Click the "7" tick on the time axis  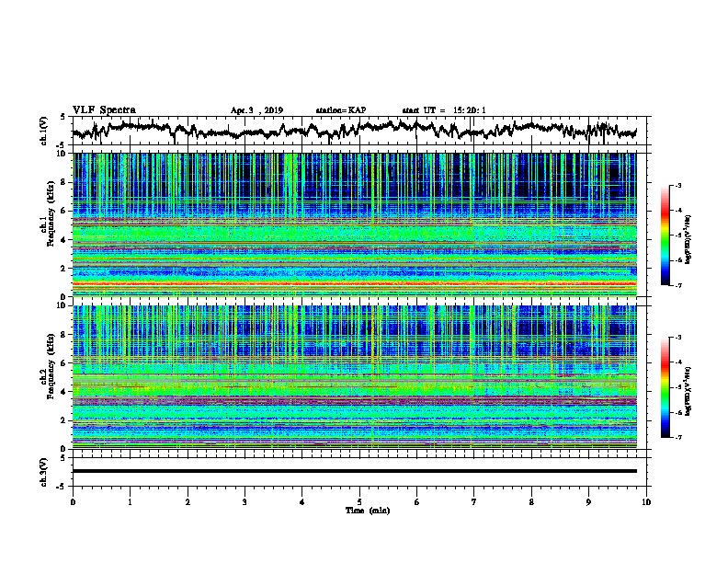pyautogui.click(x=474, y=502)
